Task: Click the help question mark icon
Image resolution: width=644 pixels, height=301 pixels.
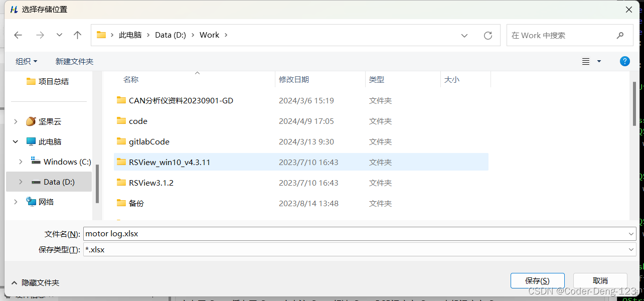Action: click(624, 61)
